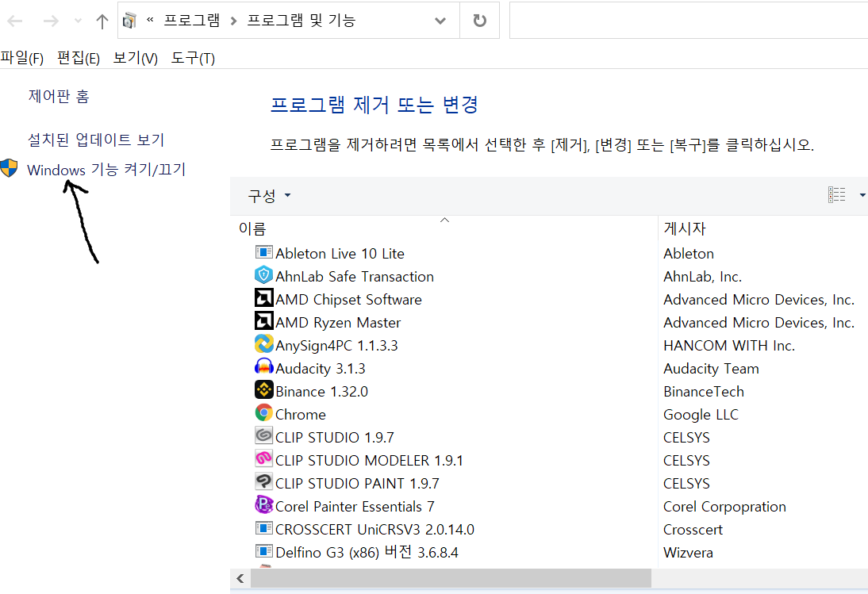868x594 pixels.
Task: Open the 편집(E) menu
Action: (x=78, y=58)
